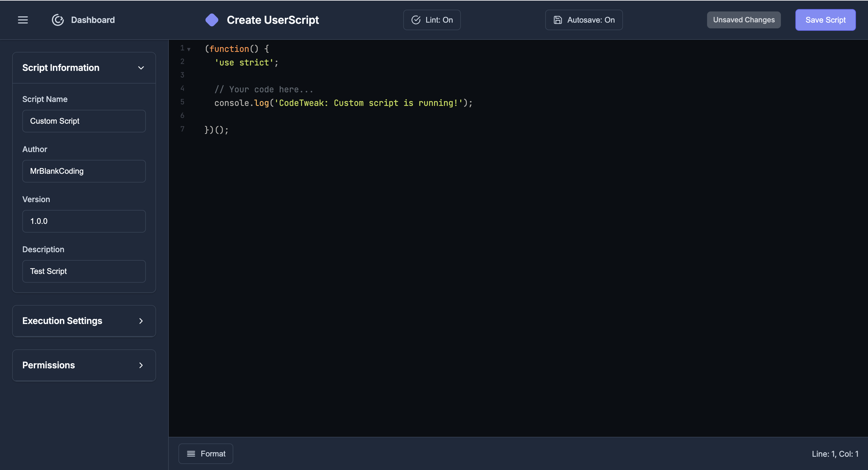Click the 'Author' field label

point(35,149)
